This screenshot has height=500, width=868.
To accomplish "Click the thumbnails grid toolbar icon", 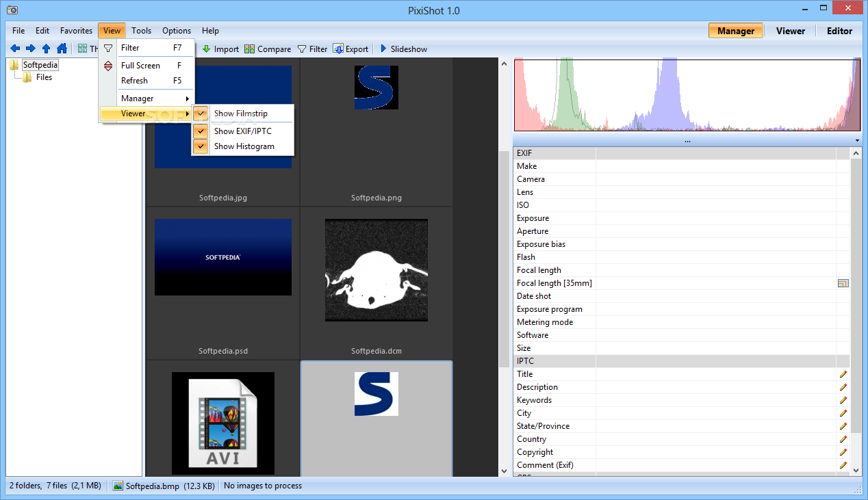I will [x=82, y=49].
